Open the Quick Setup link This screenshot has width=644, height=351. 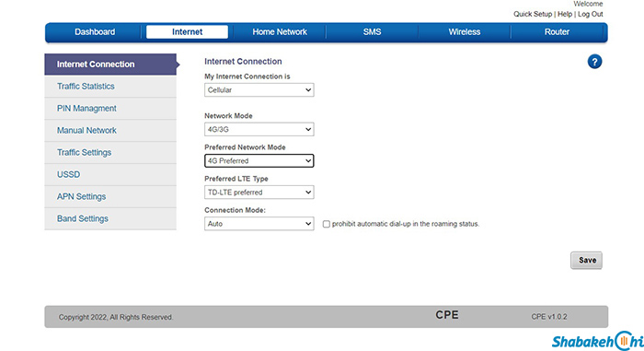(533, 15)
